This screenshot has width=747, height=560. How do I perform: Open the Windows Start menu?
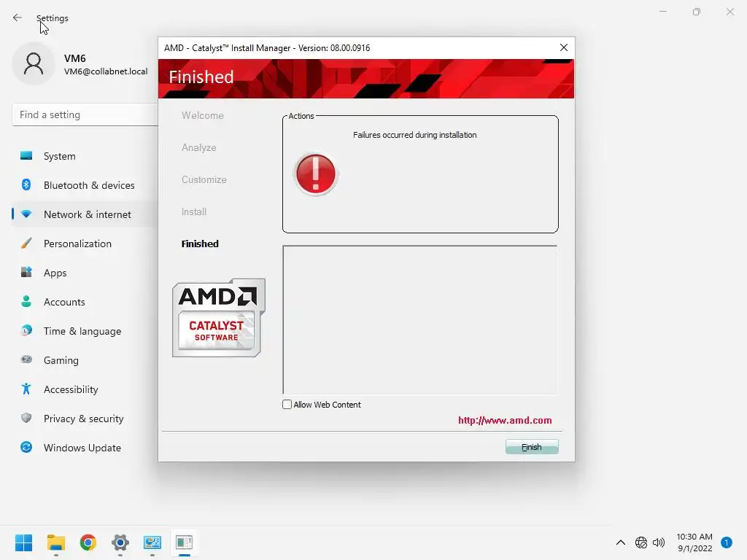(24, 542)
